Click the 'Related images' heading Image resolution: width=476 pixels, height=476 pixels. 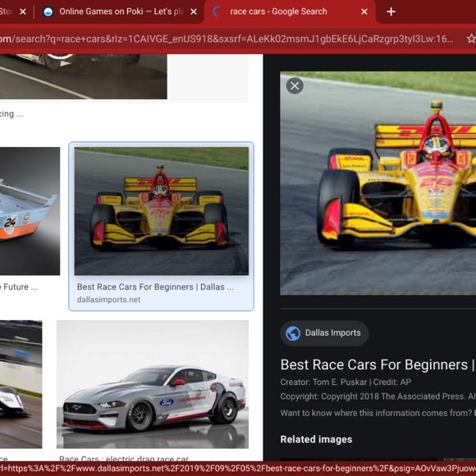click(x=316, y=440)
